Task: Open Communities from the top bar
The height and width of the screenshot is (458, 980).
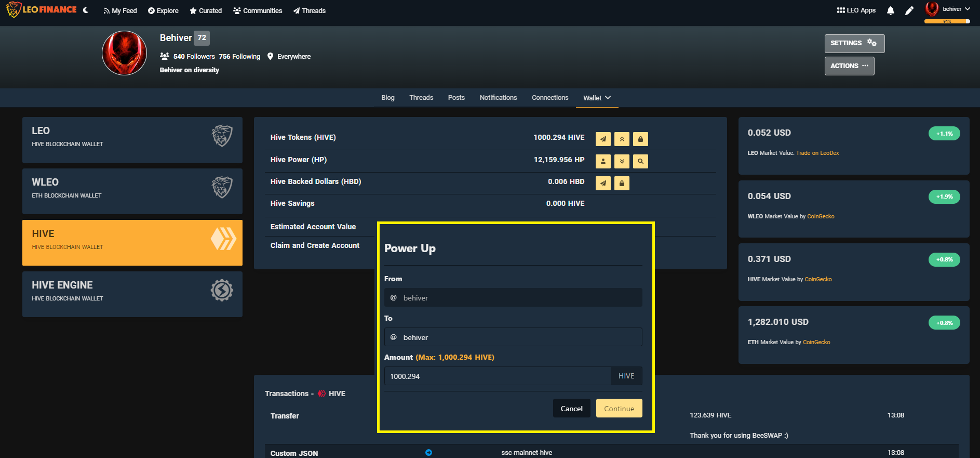Action: 258,10
